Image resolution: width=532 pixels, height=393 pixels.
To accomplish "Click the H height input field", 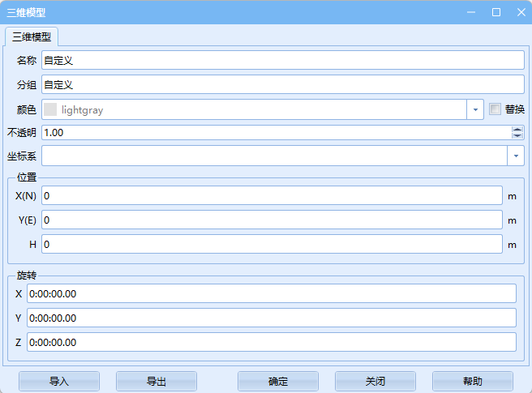I will (x=272, y=244).
